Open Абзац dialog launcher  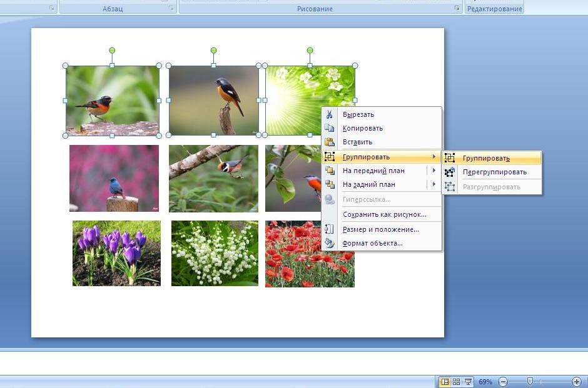click(171, 8)
